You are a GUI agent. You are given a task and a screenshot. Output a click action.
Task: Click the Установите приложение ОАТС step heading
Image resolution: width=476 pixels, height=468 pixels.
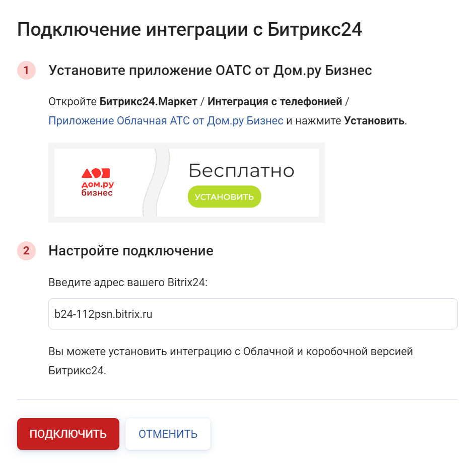click(x=210, y=71)
